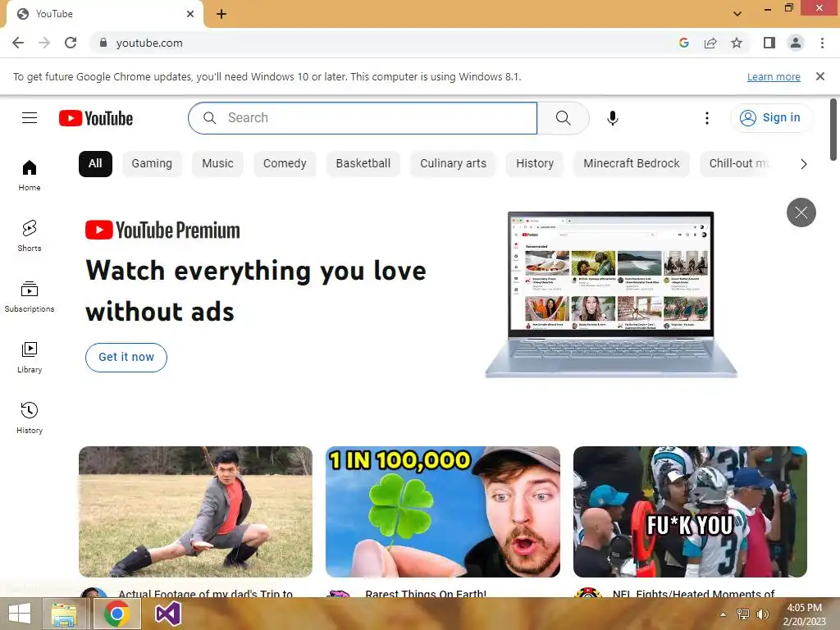
Task: Go to Home in sidebar
Action: tap(30, 176)
